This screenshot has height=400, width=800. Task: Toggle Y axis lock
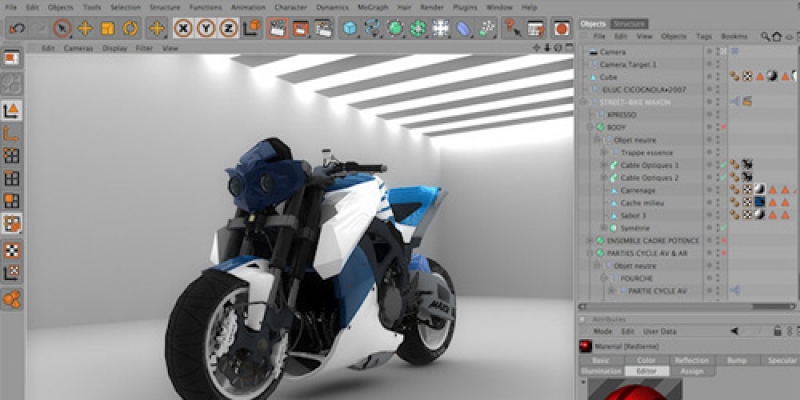coord(206,29)
